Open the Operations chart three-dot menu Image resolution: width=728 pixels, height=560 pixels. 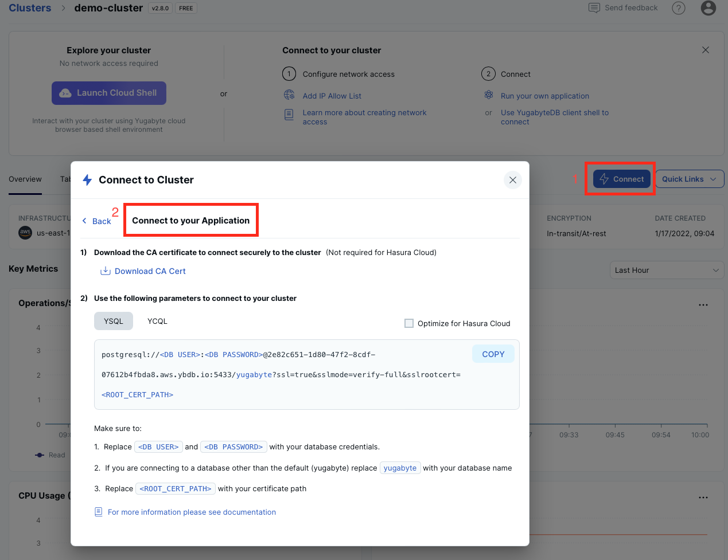703,305
